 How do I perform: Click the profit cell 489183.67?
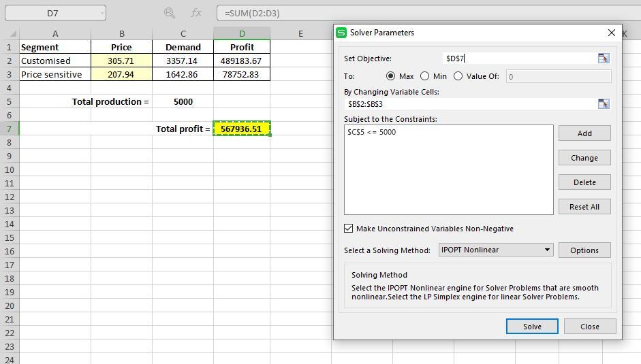242,61
